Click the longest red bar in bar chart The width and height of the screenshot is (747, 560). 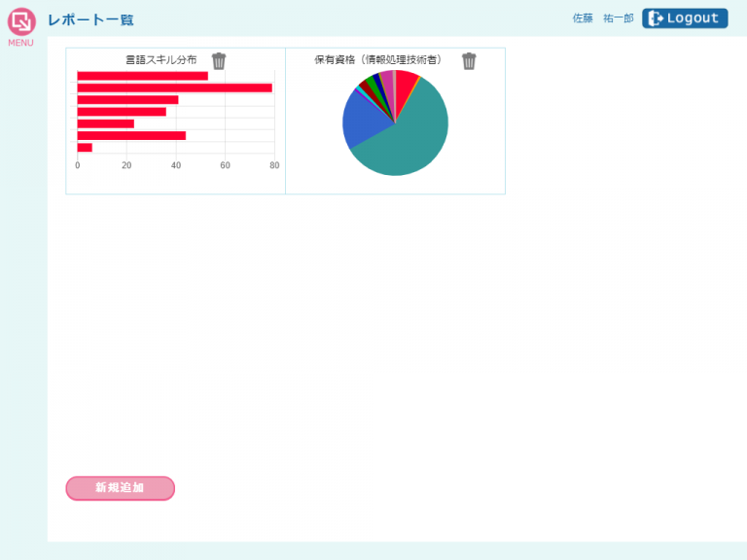[x=174, y=87]
